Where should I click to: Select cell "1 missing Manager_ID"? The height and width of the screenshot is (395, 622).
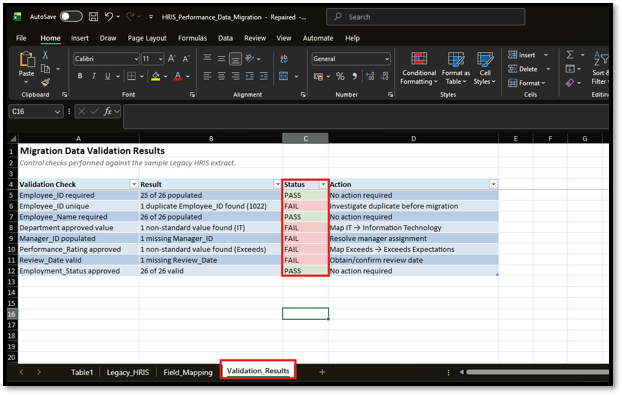pos(211,238)
